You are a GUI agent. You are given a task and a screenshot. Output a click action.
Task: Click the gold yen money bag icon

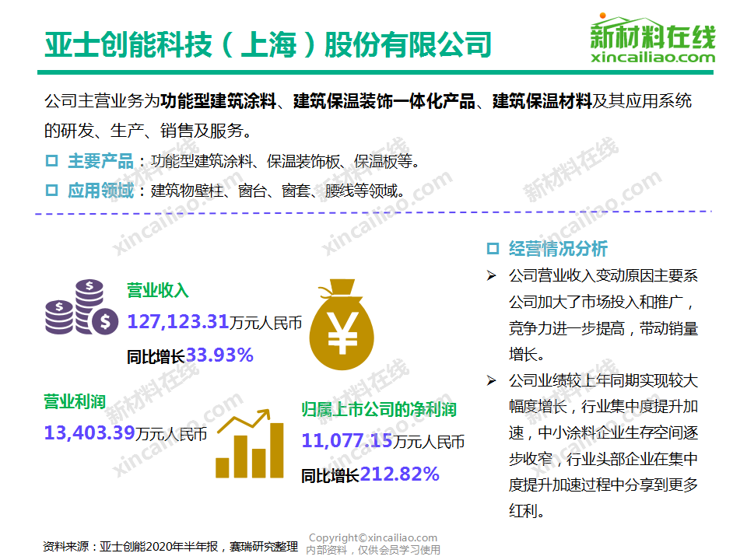pos(342,325)
